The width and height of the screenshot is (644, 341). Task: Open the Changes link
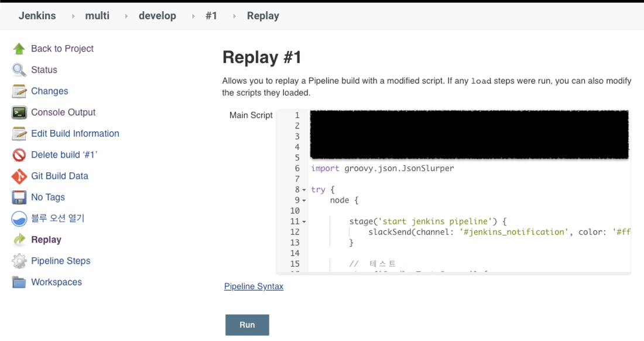pos(49,91)
